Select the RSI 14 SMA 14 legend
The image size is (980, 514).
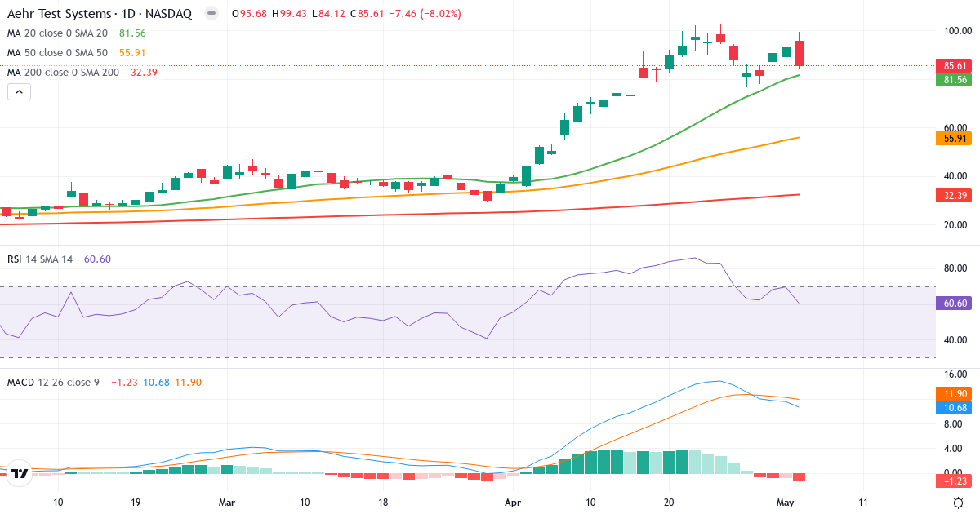point(40,259)
